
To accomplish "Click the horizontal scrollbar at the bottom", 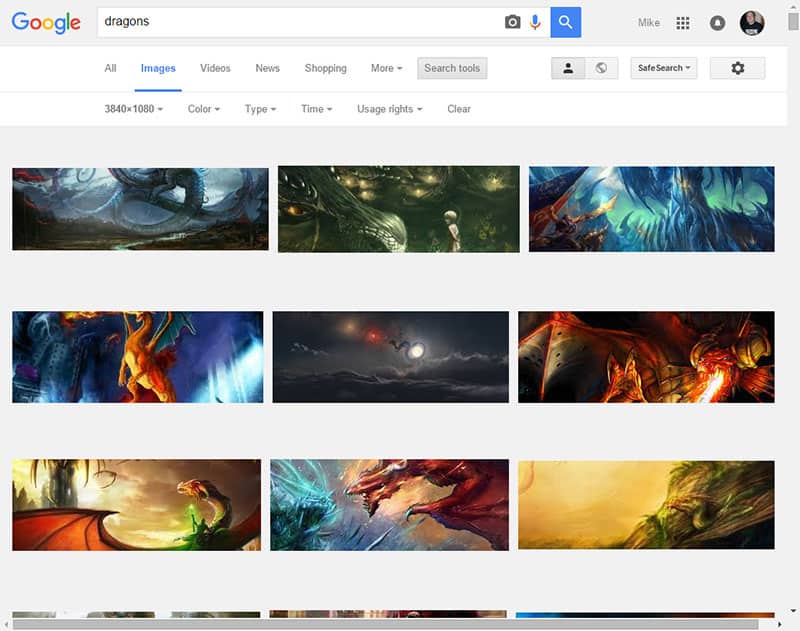I will point(385,624).
